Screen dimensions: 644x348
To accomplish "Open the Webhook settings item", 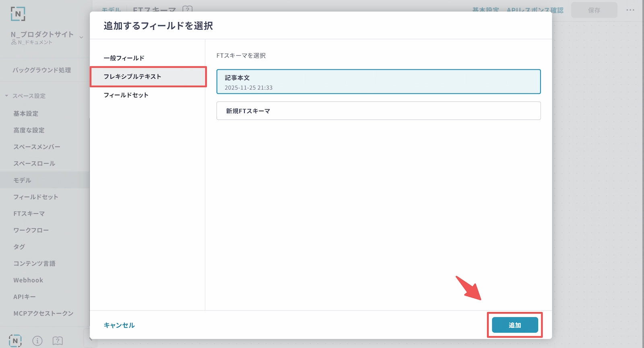I will [x=28, y=280].
